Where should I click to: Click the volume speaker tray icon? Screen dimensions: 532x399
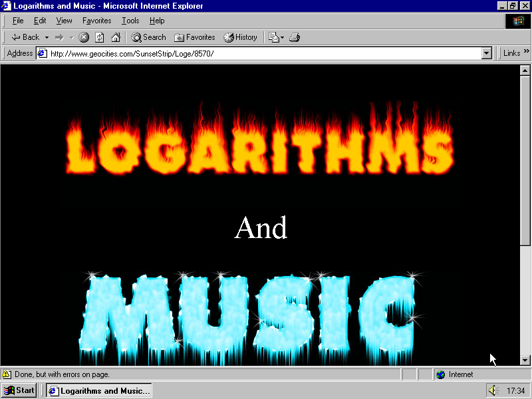click(x=493, y=390)
